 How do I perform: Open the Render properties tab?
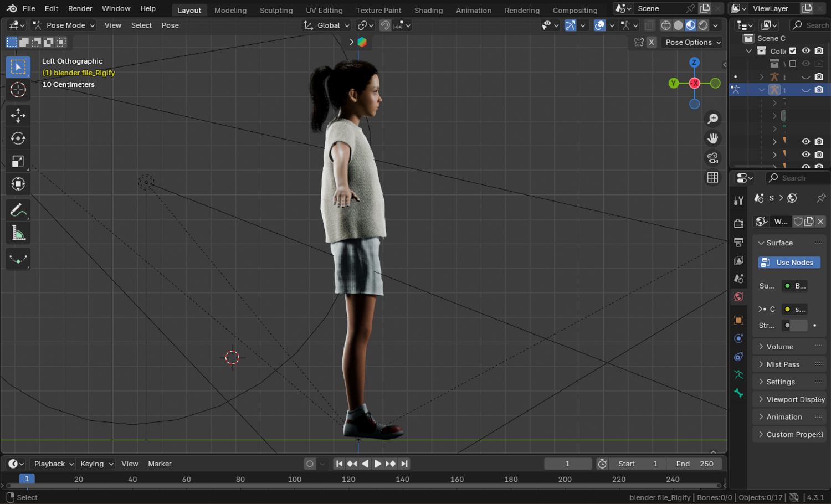pos(738,224)
